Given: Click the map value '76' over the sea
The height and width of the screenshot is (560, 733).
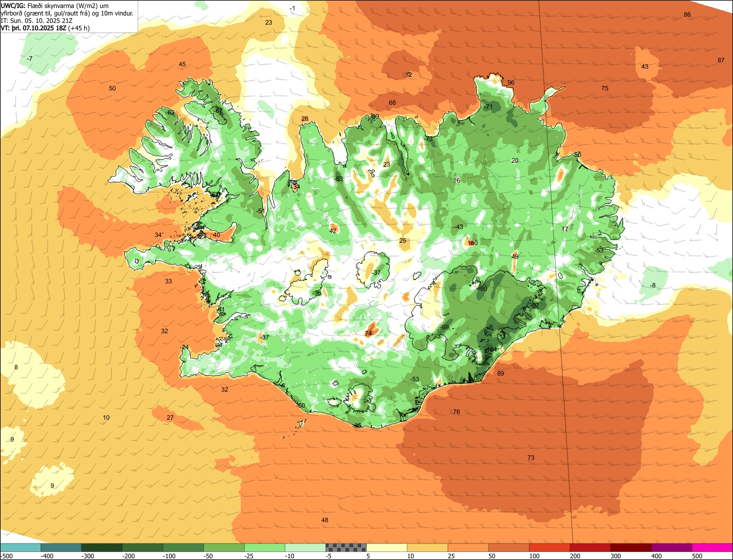Looking at the screenshot, I should (456, 412).
